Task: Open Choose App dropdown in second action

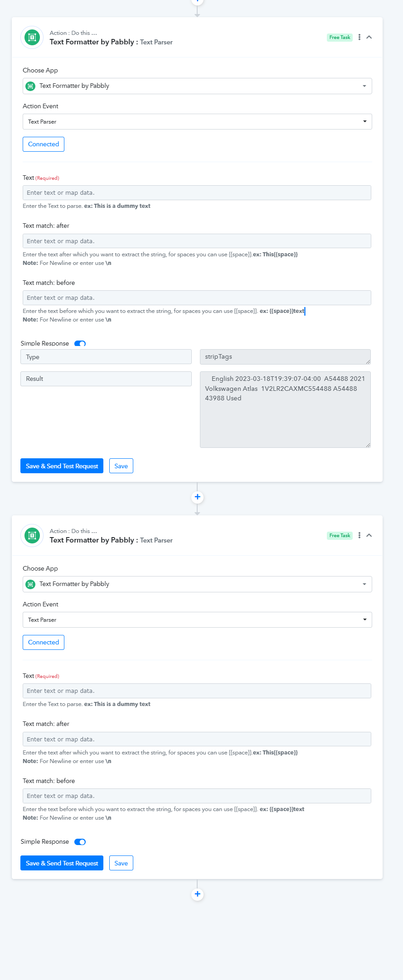Action: (197, 584)
